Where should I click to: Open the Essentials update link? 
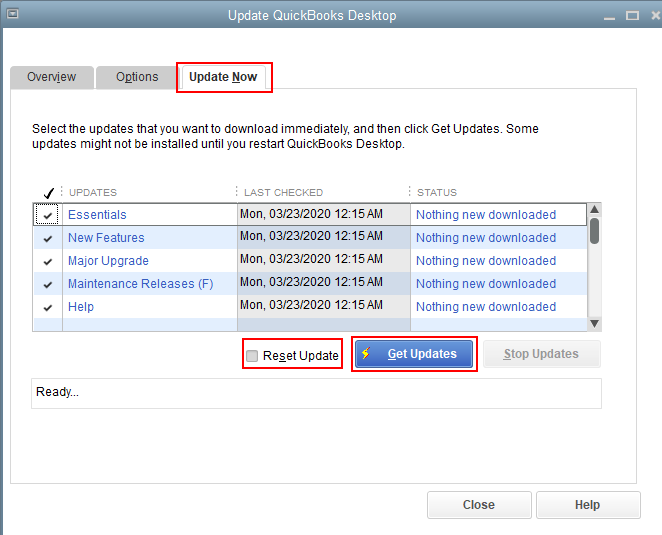[x=97, y=215]
